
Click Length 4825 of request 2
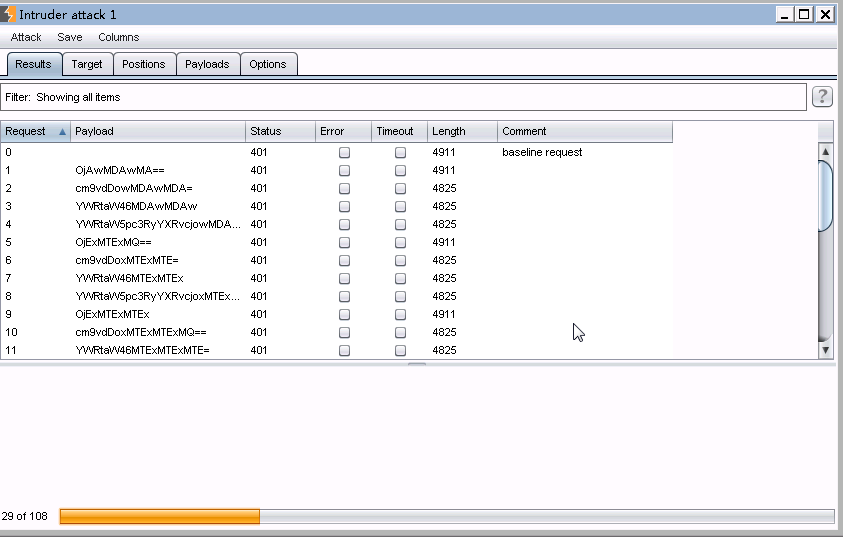tap(444, 188)
